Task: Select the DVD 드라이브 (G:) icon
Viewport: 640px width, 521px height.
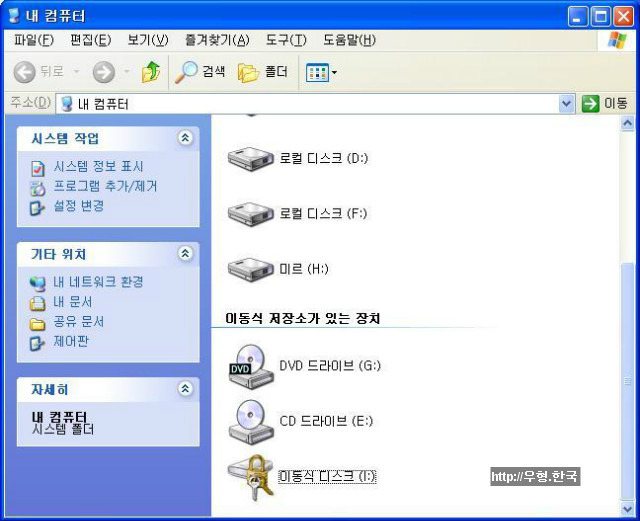Action: pos(251,365)
